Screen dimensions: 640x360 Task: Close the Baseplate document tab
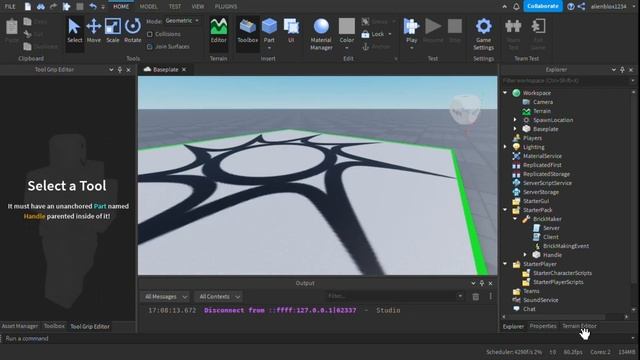pos(184,70)
